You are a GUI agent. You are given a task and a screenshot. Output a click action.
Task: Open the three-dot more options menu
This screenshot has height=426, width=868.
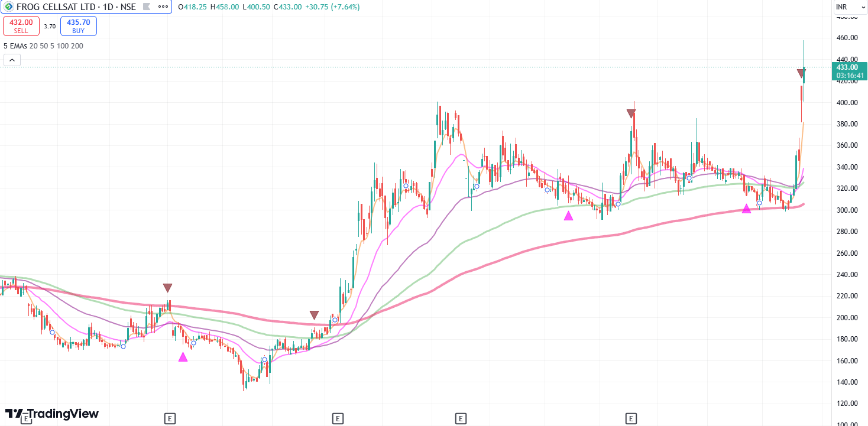pos(163,7)
